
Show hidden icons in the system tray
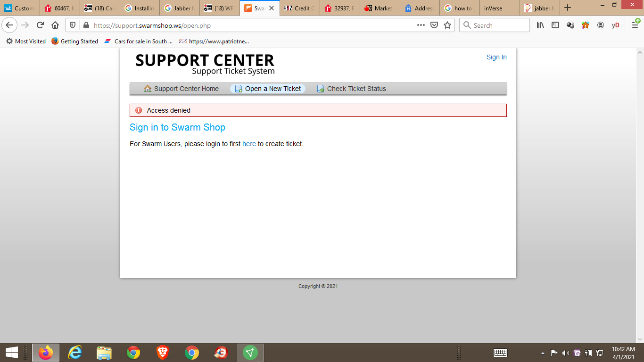click(x=543, y=353)
